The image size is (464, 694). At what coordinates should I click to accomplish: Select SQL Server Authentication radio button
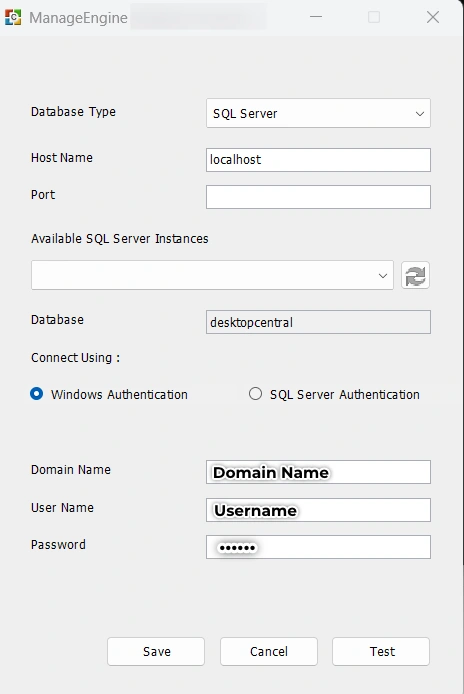pyautogui.click(x=255, y=393)
